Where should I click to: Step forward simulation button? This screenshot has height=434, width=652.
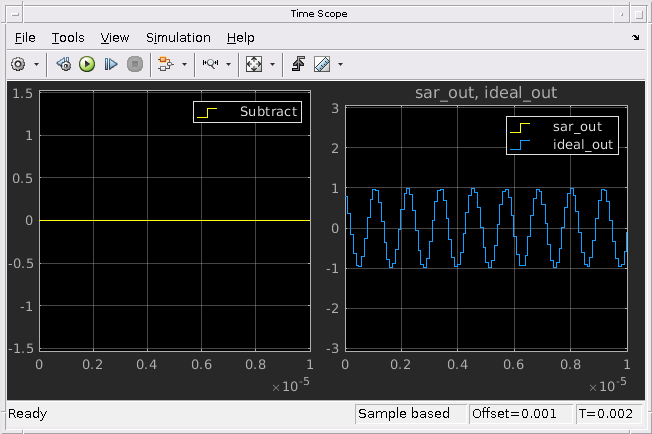pyautogui.click(x=111, y=64)
